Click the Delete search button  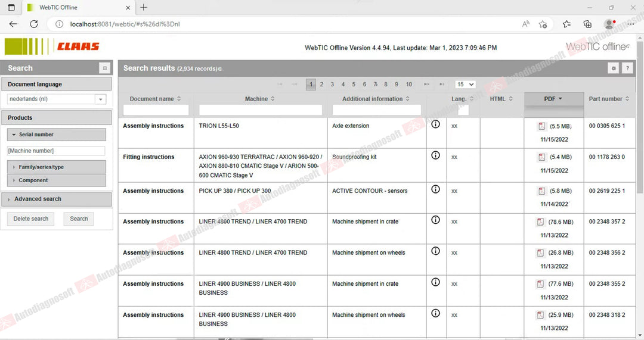(31, 219)
